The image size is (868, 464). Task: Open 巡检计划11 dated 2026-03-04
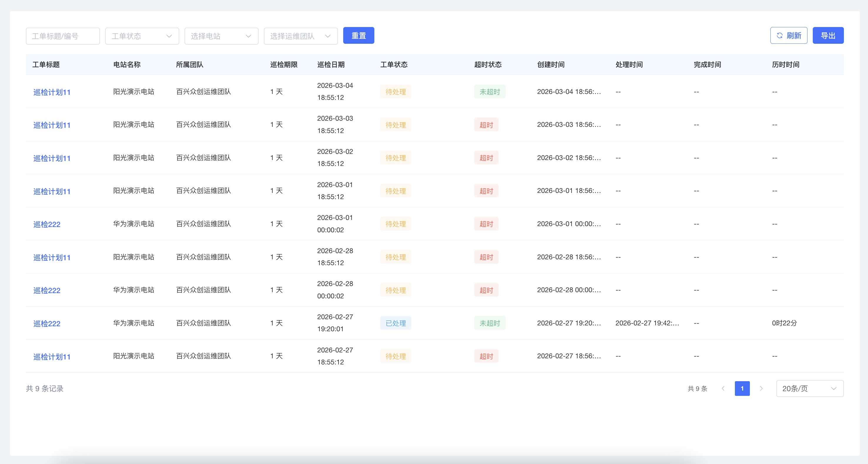52,92
